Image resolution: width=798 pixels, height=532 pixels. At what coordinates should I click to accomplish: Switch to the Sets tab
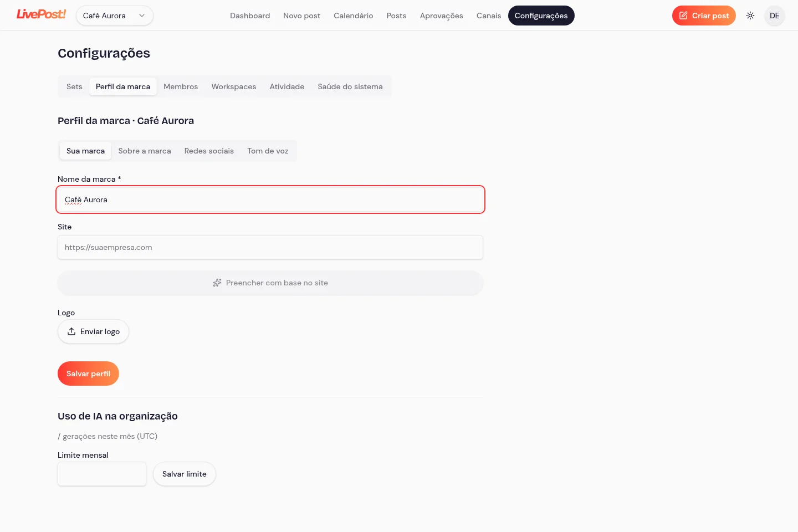74,86
